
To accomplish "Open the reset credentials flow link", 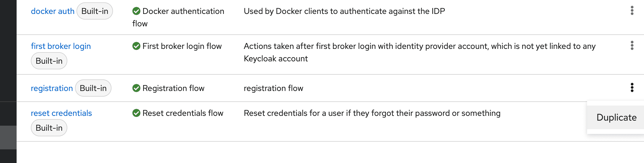I will [x=61, y=113].
